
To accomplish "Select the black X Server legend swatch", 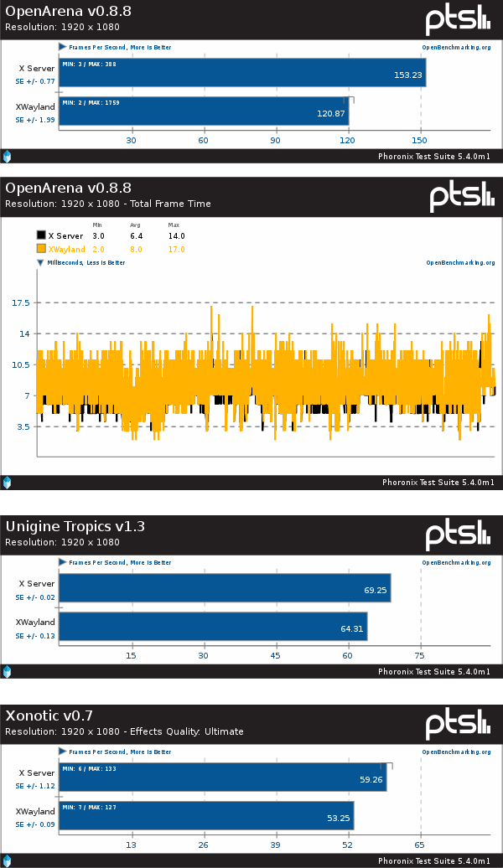I will [x=40, y=236].
